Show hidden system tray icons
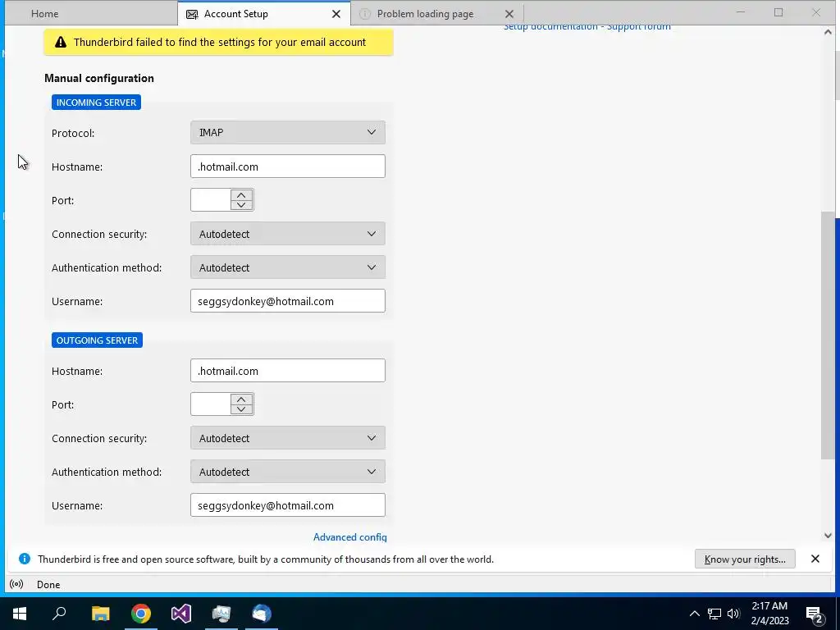 [694, 614]
